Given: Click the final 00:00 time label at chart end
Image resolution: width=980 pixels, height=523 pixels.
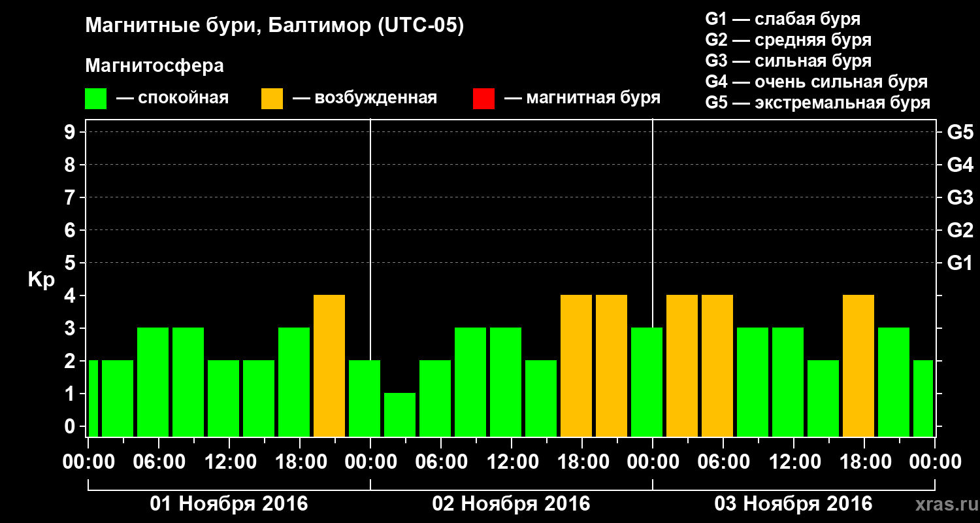Looking at the screenshot, I should click(x=934, y=462).
